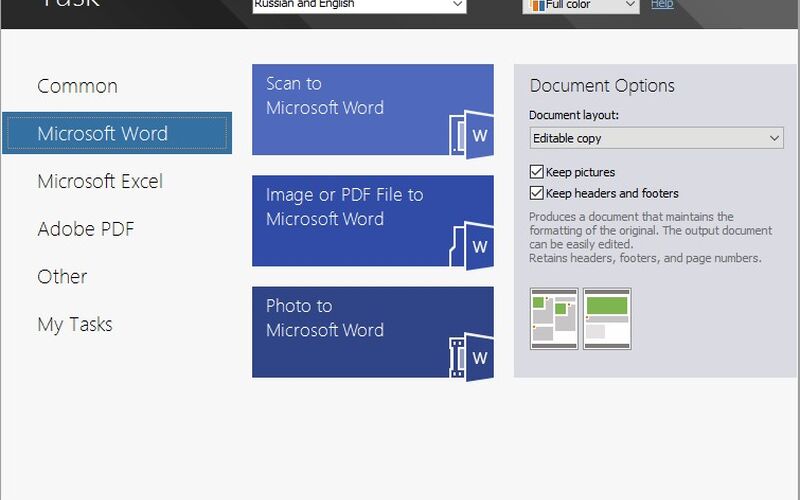Open the Full color mode dropdown

[x=581, y=5]
